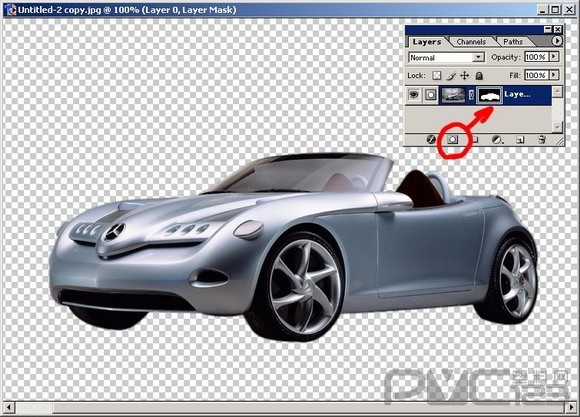Open the Opacity slider arrow
The image size is (580, 417).
pyautogui.click(x=554, y=57)
